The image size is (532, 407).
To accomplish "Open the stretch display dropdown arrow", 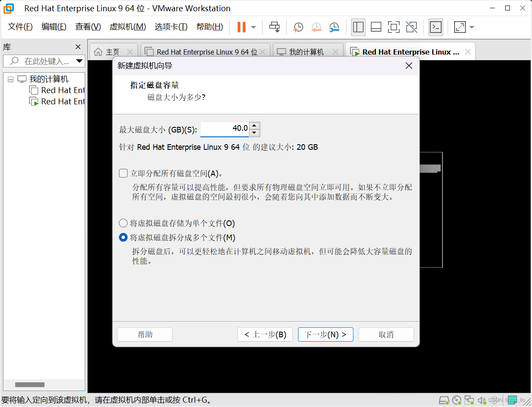I will pos(471,27).
